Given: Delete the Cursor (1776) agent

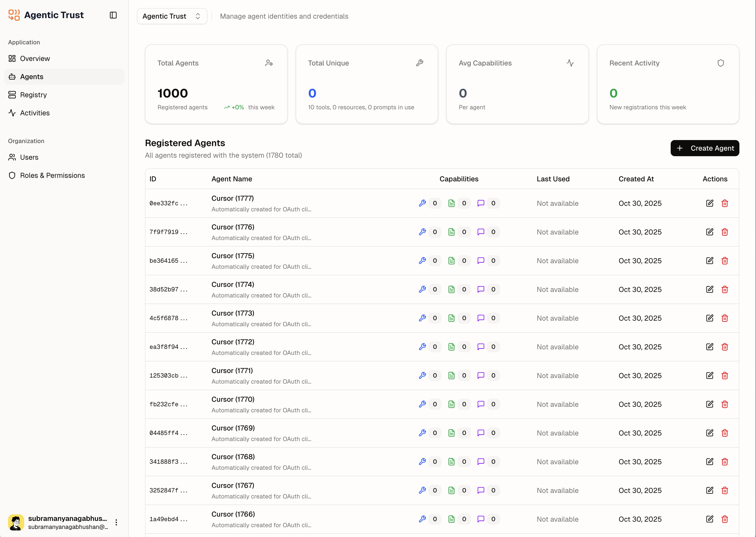Looking at the screenshot, I should [725, 232].
